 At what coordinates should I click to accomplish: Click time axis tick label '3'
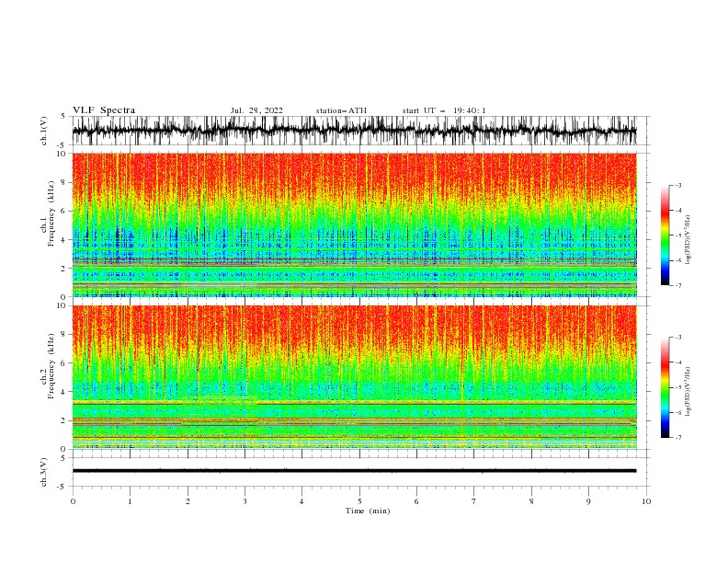(x=245, y=501)
